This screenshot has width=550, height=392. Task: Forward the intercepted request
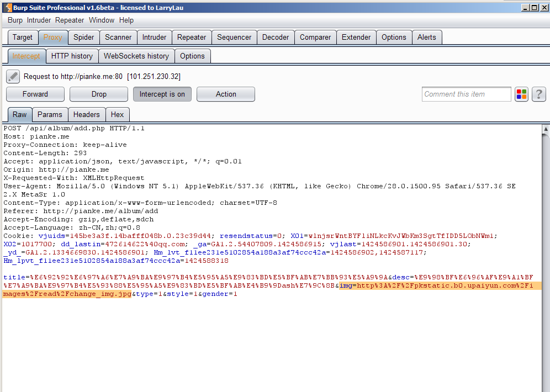point(35,94)
